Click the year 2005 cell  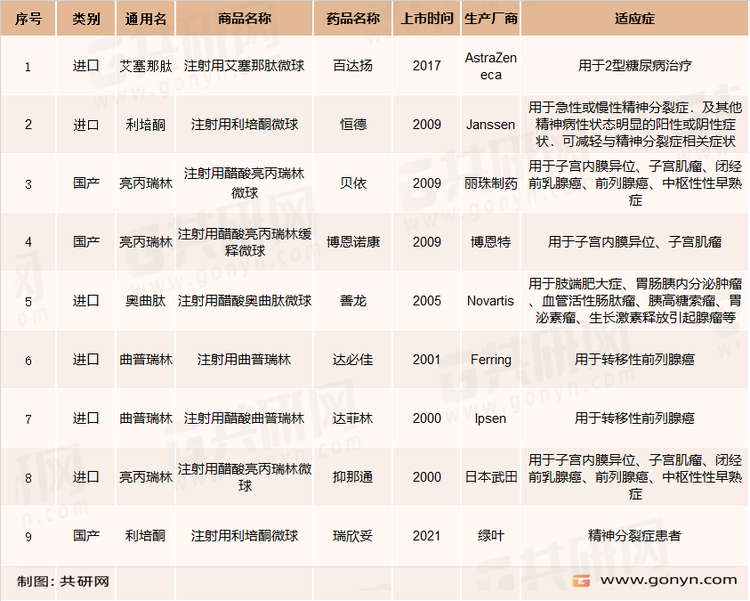pyautogui.click(x=427, y=301)
